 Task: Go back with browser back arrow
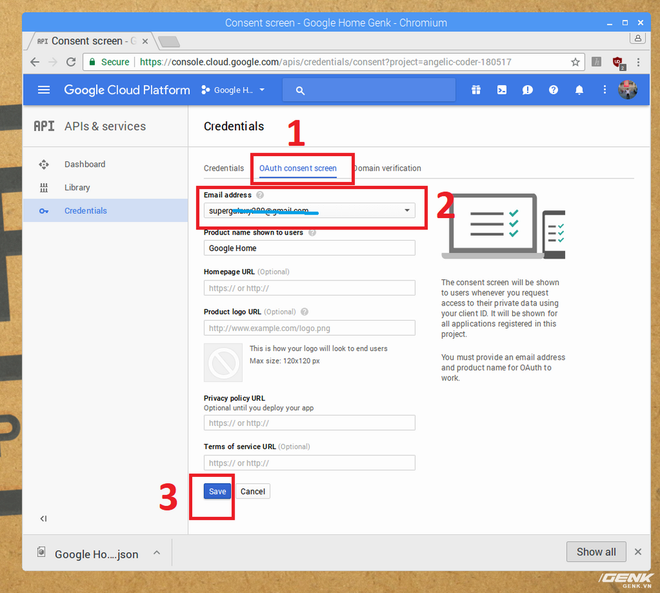coord(35,62)
